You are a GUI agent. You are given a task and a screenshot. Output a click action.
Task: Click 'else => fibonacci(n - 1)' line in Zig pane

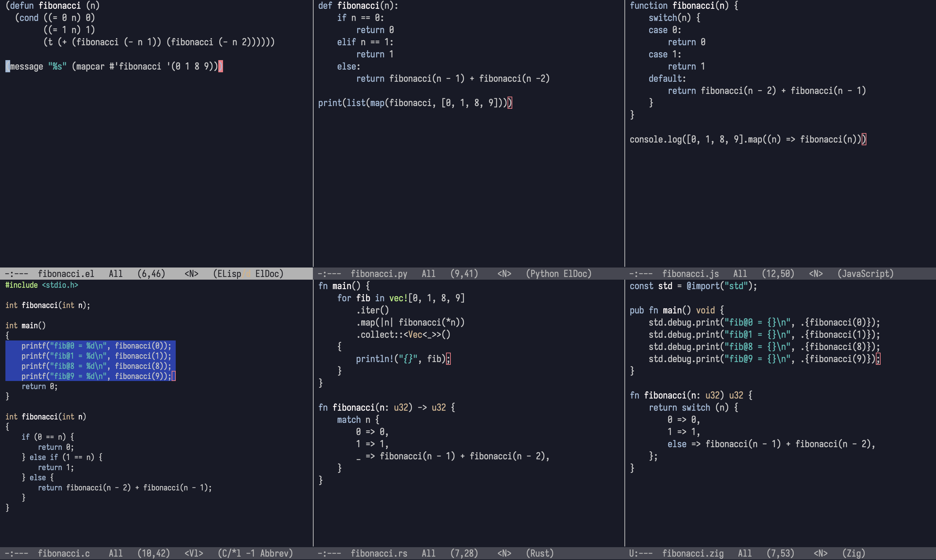point(771,444)
